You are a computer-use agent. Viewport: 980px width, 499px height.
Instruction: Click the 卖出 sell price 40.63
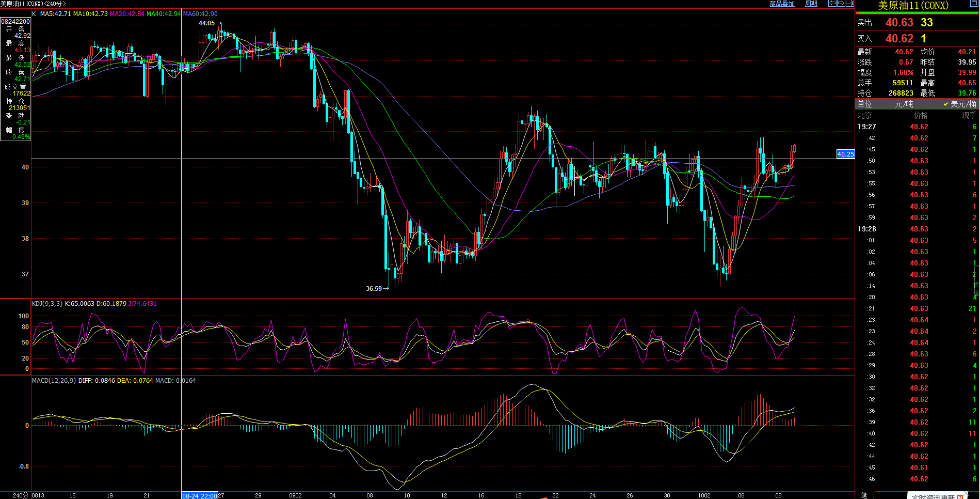click(899, 23)
